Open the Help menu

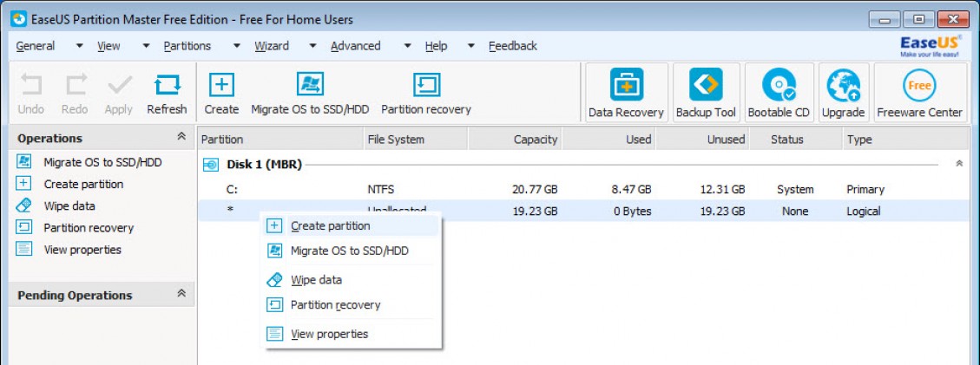[437, 46]
